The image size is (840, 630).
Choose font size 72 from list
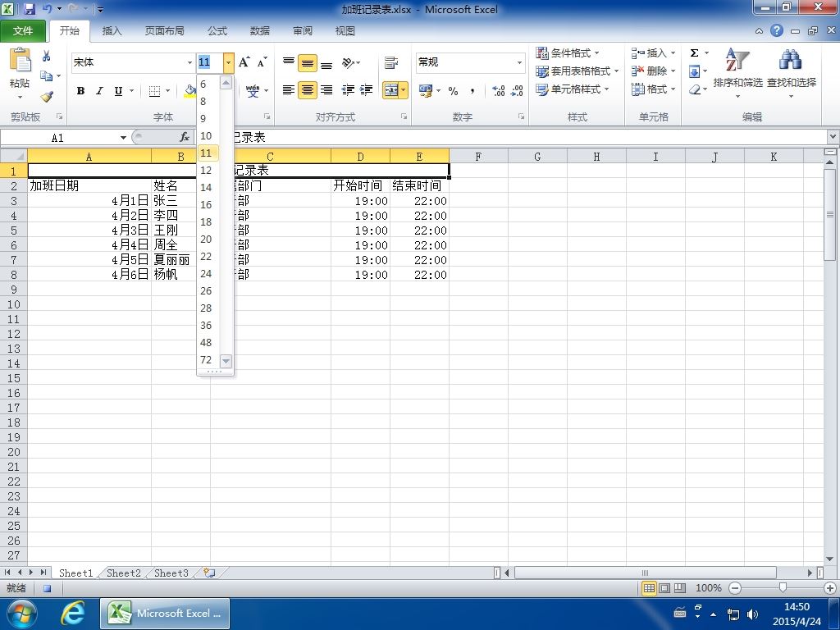click(206, 359)
